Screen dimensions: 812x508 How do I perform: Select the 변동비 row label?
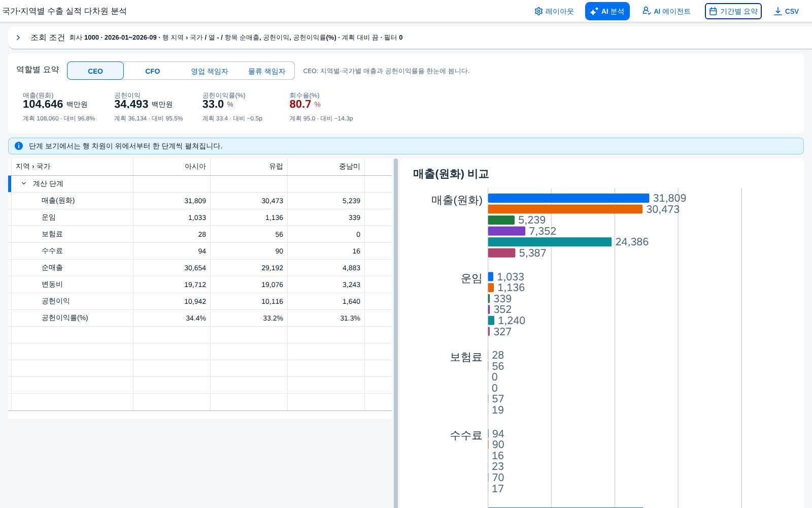coord(52,284)
